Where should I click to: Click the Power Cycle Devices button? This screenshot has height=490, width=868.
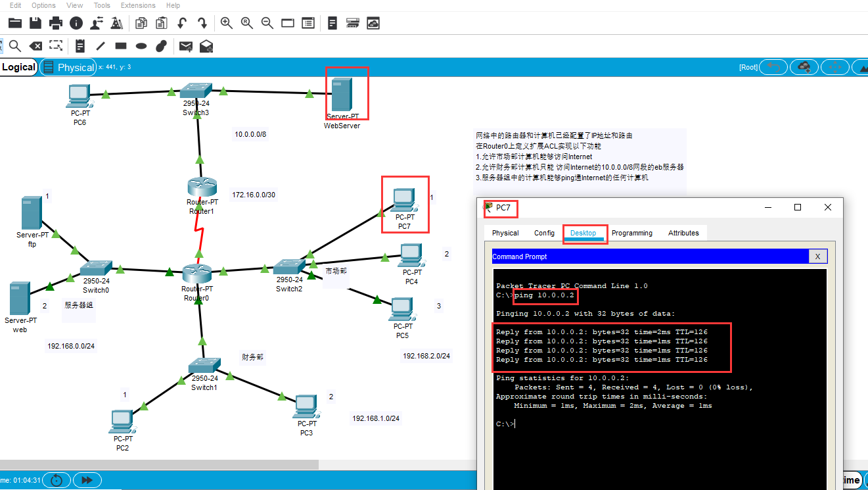point(57,480)
